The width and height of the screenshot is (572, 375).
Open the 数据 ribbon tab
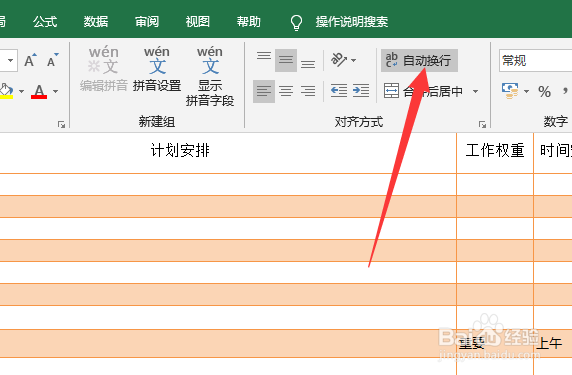pyautogui.click(x=96, y=22)
